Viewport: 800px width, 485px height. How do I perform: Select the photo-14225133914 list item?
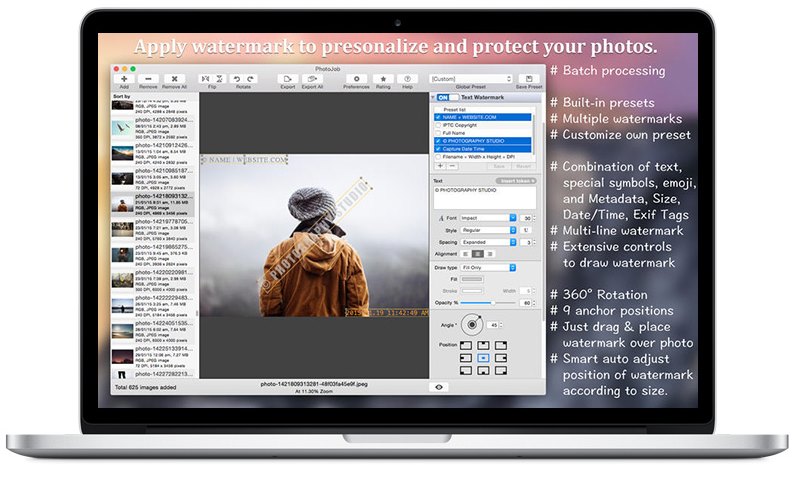(153, 357)
